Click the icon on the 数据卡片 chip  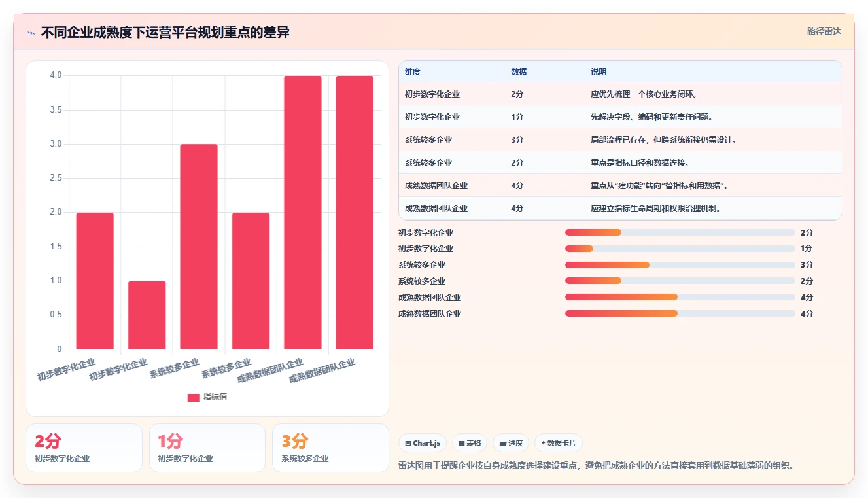543,443
